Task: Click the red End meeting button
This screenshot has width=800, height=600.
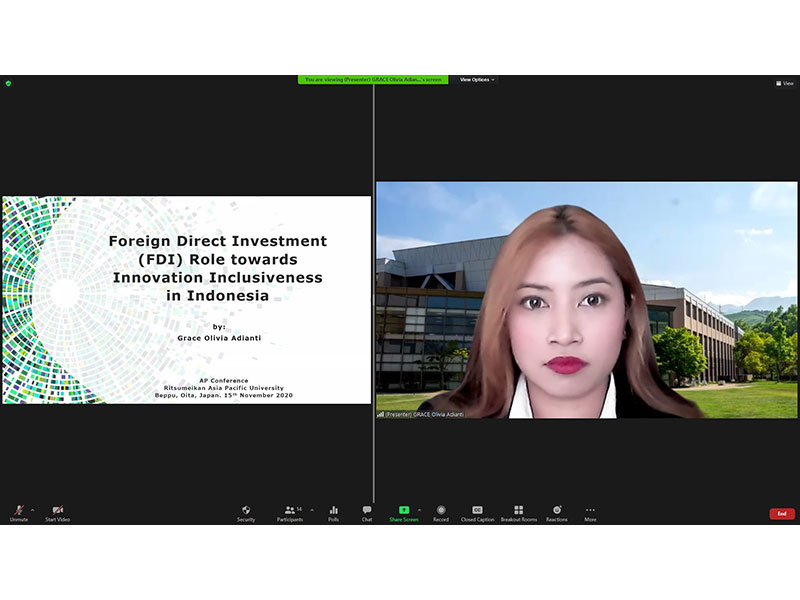Action: [x=782, y=513]
